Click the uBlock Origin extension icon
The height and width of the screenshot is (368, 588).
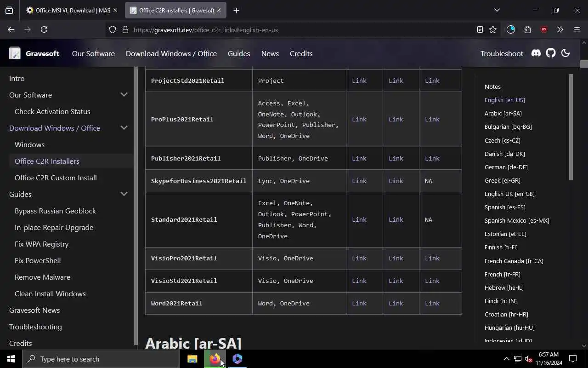544,29
